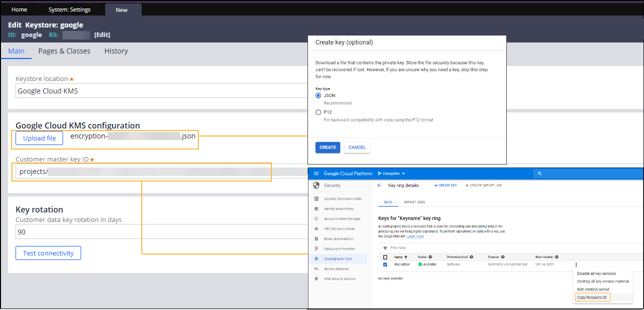Toggle the select-all checkbox in keys table header
Image resolution: width=644 pixels, height=310 pixels.
click(x=385, y=257)
